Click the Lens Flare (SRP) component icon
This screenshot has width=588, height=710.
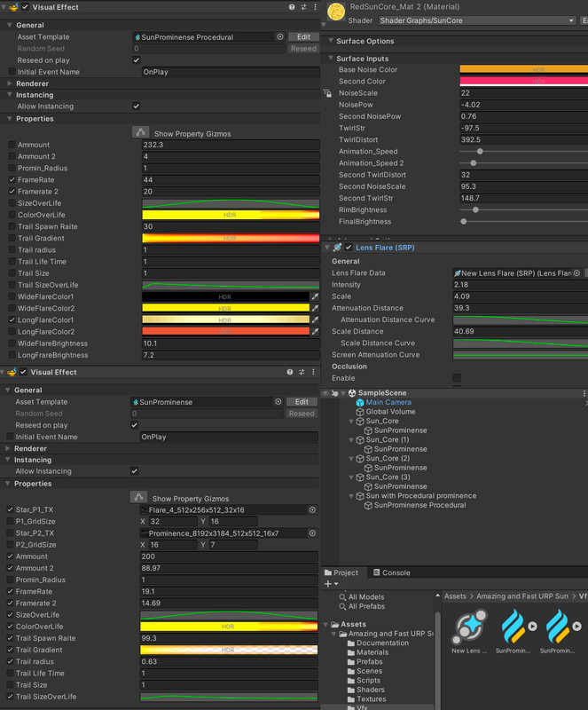point(337,248)
